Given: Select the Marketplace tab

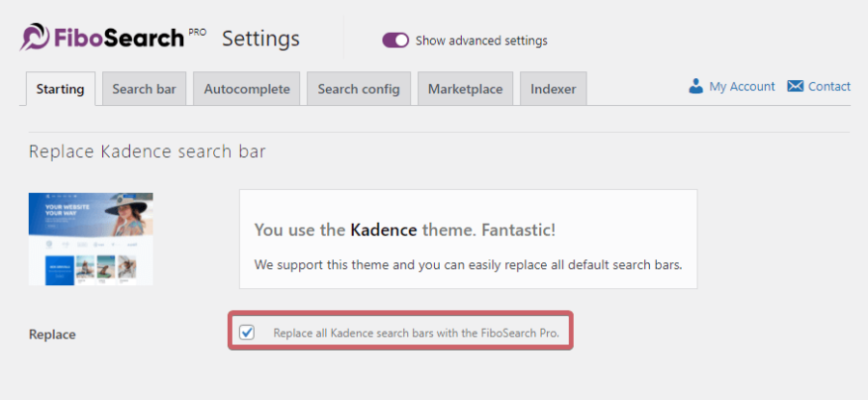Looking at the screenshot, I should (465, 89).
